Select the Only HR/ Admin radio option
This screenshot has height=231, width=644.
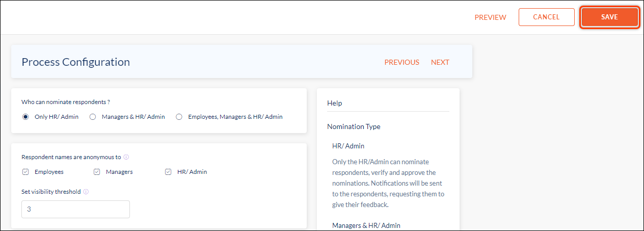click(25, 117)
